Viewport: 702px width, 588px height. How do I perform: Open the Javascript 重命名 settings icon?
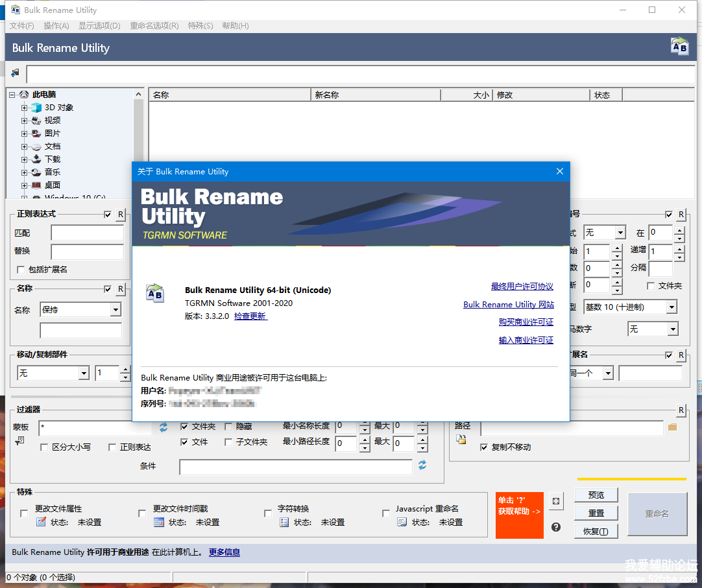click(402, 522)
